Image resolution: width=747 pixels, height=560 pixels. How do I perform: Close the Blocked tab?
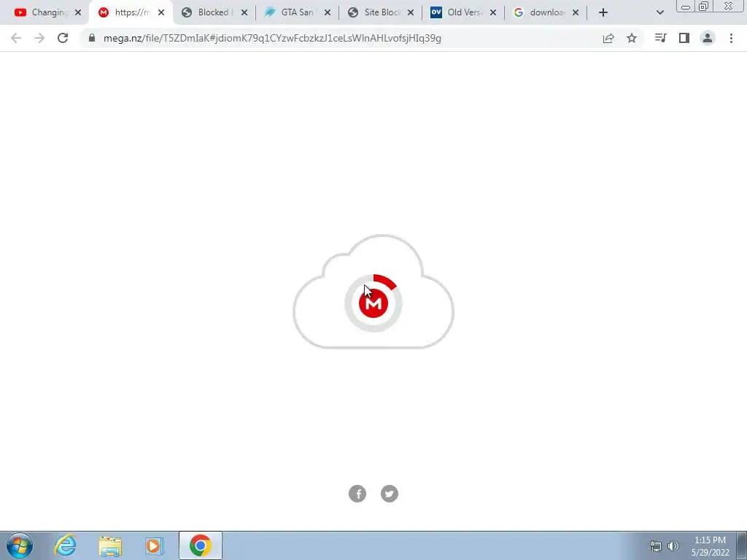pyautogui.click(x=244, y=12)
